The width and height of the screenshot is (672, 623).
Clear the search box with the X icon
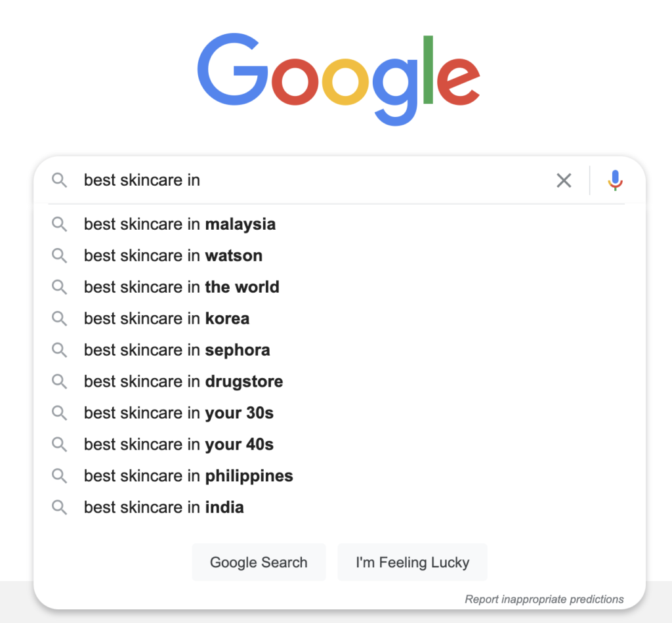[564, 180]
